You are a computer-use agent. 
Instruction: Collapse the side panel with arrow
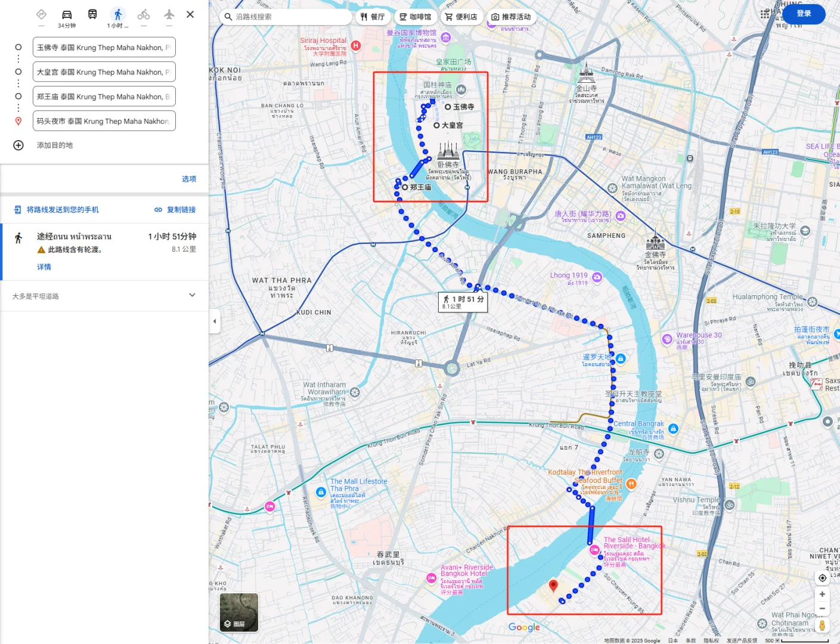pyautogui.click(x=215, y=321)
